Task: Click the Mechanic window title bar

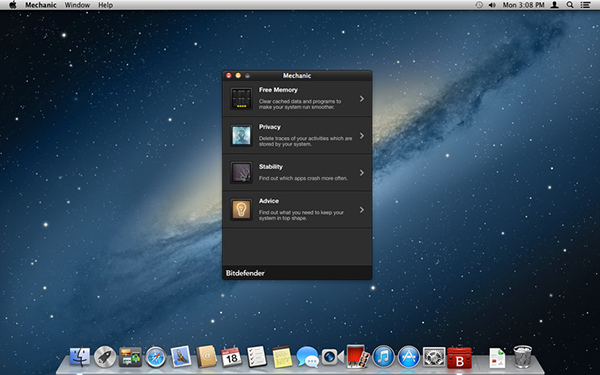Action: click(297, 75)
